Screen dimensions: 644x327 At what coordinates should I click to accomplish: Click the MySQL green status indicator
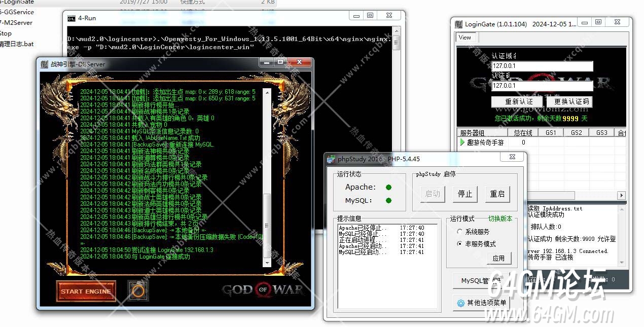click(388, 200)
